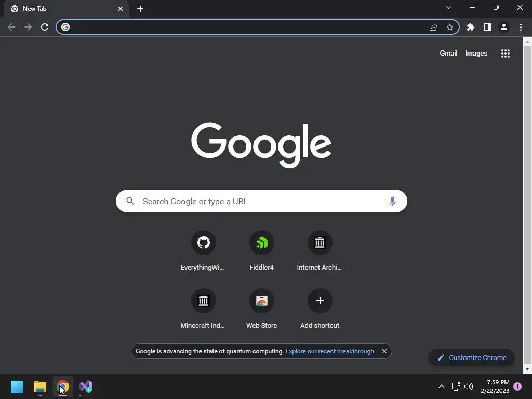Open network status tray icon
532x399 pixels.
click(456, 387)
